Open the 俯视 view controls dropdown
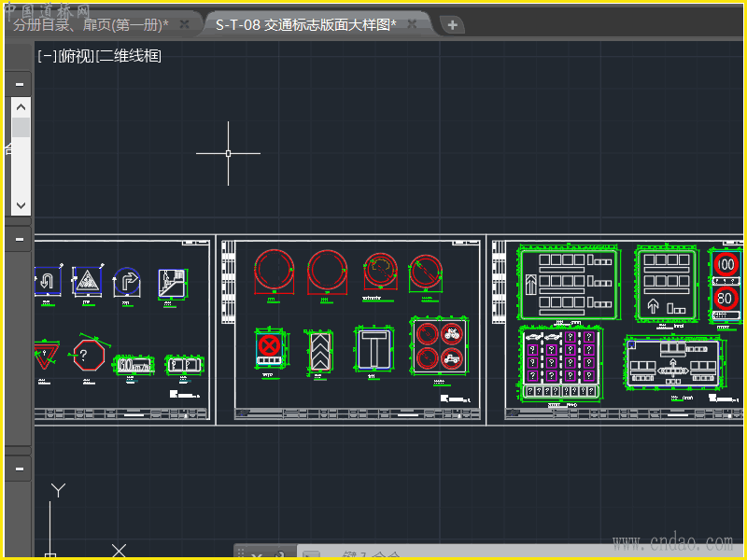Screen dimensions: 747x560 tap(74, 56)
